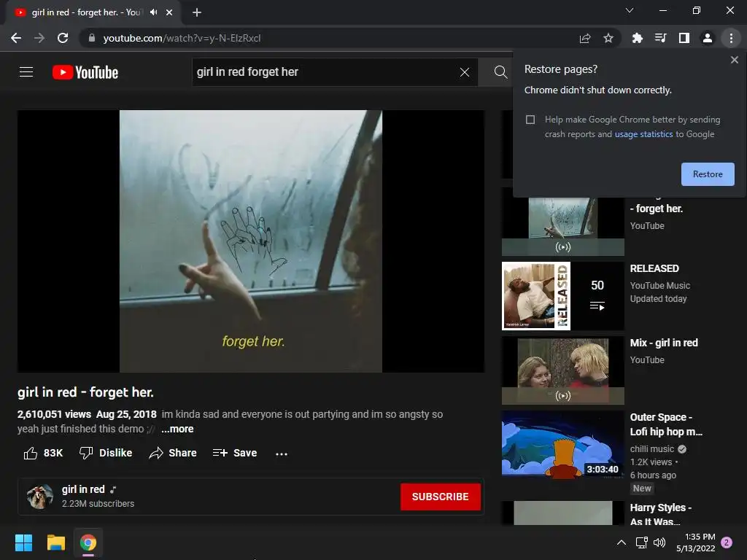Clear the YouTube search text

[x=465, y=72]
